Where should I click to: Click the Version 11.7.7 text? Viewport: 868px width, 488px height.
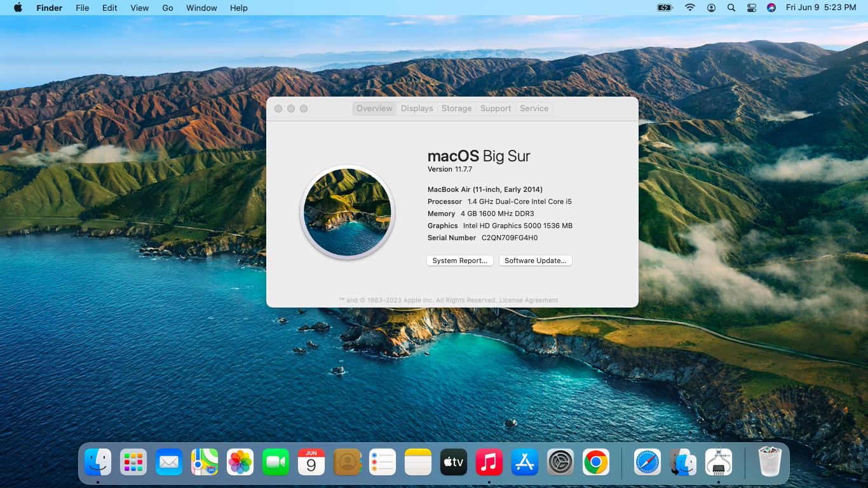click(x=450, y=169)
